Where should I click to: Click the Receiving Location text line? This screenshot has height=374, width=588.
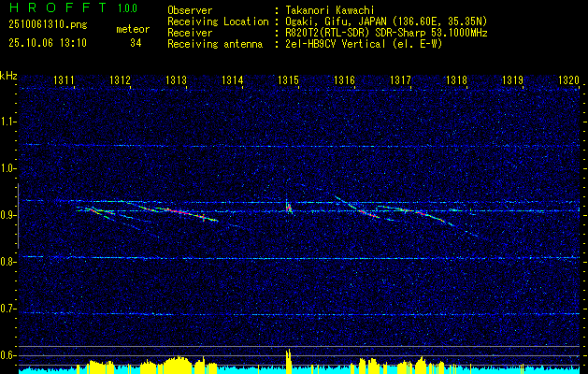[x=327, y=22]
